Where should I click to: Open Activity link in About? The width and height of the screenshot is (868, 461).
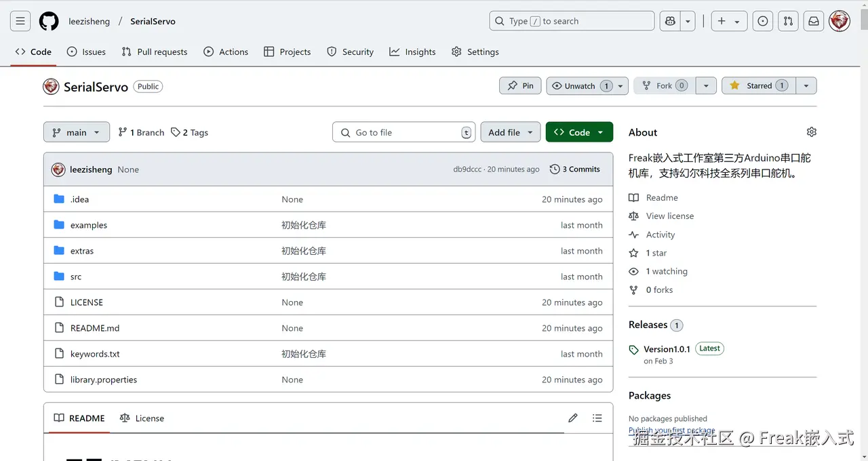pos(652,235)
